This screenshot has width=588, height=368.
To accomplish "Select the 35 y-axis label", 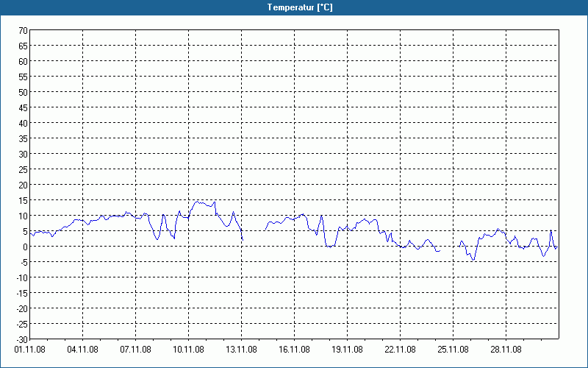I will pos(24,138).
